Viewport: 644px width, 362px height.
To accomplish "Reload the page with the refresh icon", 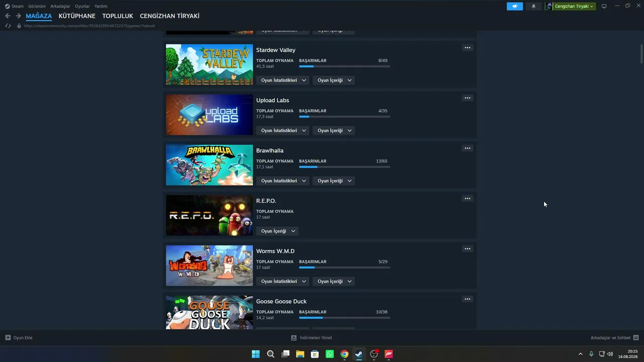I will pos(8,26).
